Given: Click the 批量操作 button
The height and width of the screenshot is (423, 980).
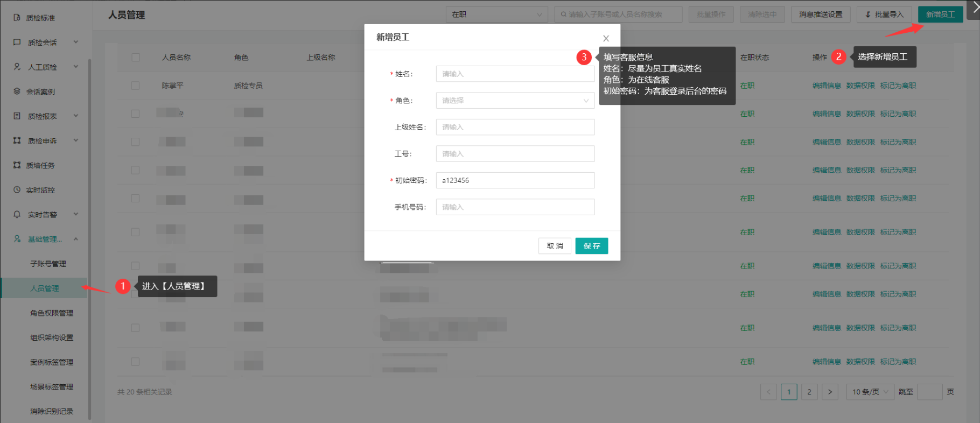Looking at the screenshot, I should coord(711,15).
